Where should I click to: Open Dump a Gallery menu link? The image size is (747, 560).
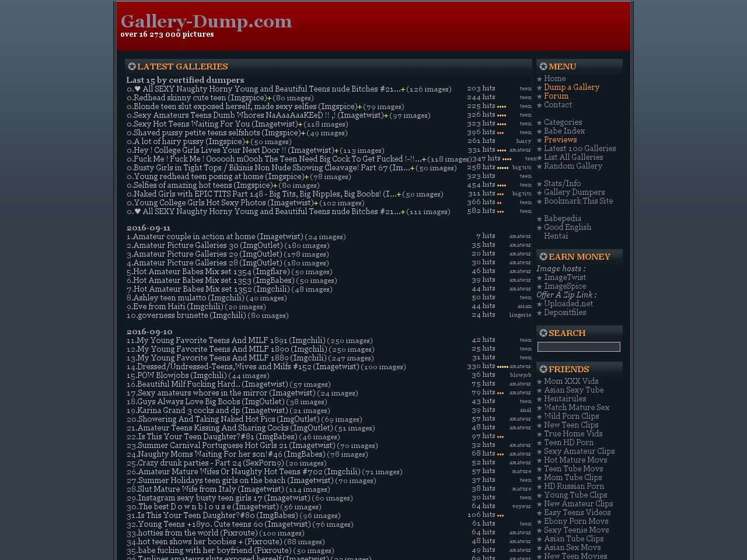tap(571, 87)
